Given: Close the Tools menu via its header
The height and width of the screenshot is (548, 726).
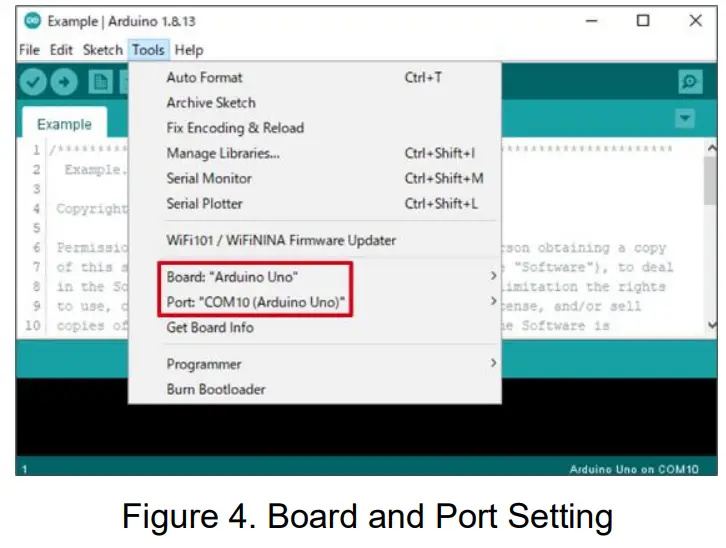Looking at the screenshot, I should (x=148, y=50).
